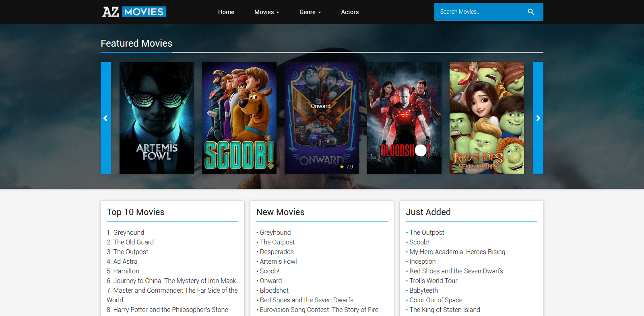
Task: Open the Bloodshot poster
Action: point(404,118)
